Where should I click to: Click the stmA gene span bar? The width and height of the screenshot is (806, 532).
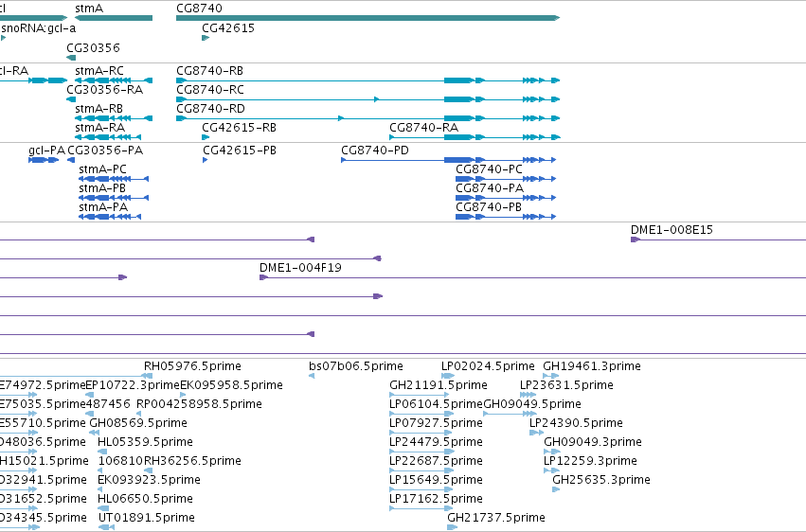click(x=114, y=19)
